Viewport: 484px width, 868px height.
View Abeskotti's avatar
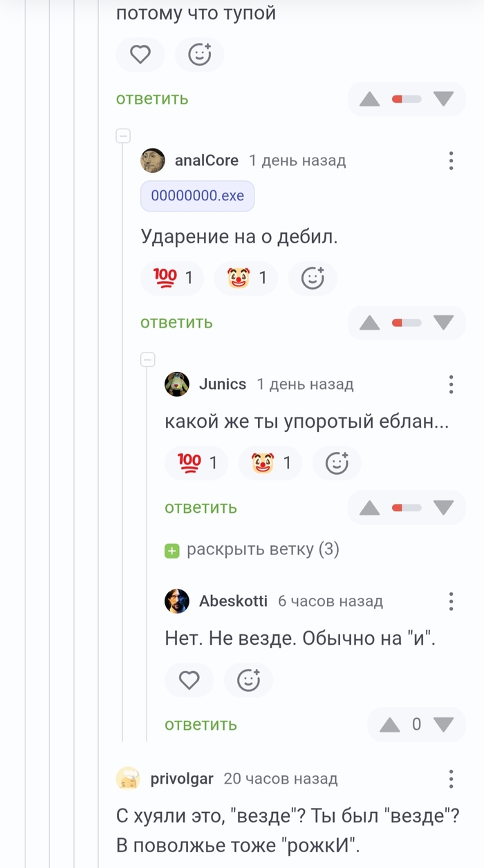[177, 601]
